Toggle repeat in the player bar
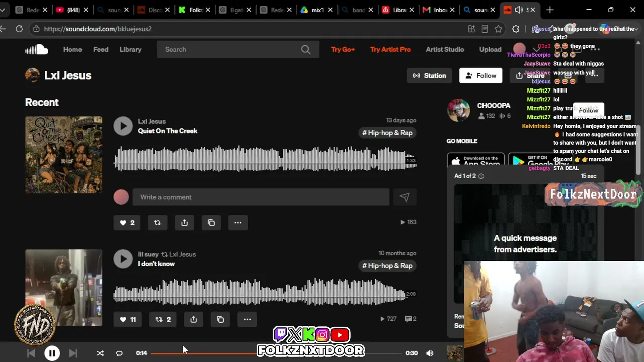Screen dimensions: 644x362 click(x=119, y=353)
